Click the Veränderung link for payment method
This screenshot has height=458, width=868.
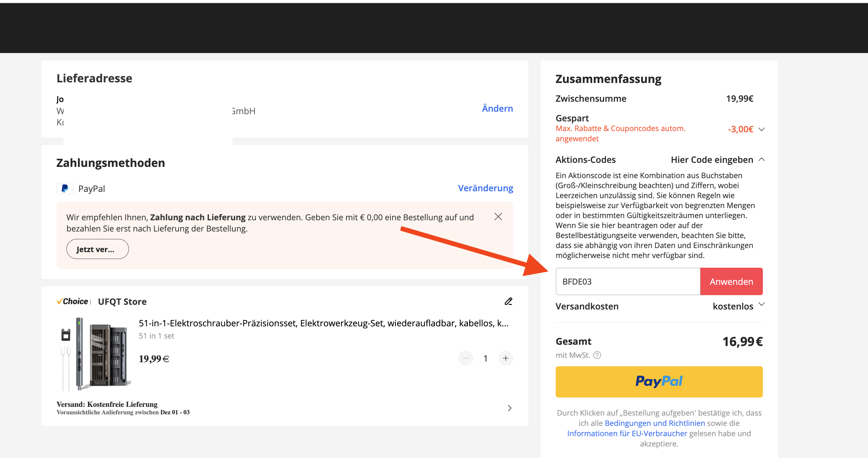coord(485,188)
